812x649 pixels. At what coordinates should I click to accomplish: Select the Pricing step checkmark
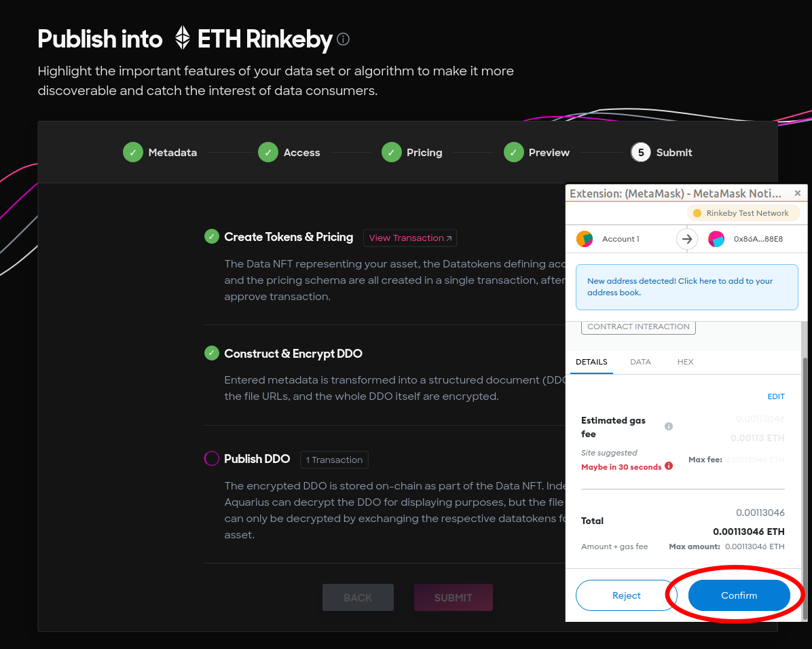392,152
